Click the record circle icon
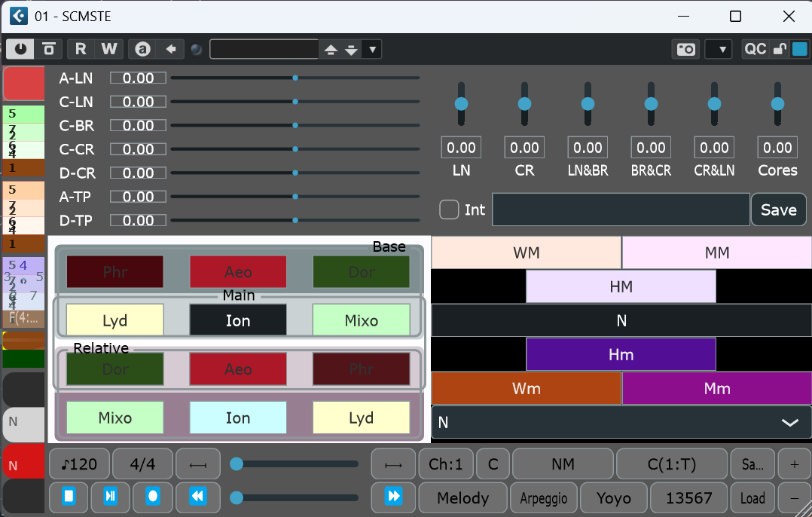 152,497
